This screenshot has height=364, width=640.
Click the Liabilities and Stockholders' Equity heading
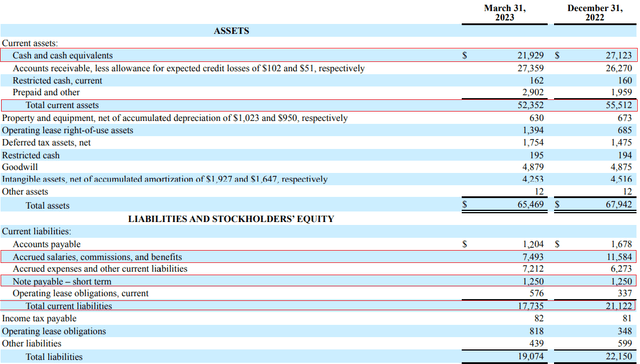pos(231,219)
